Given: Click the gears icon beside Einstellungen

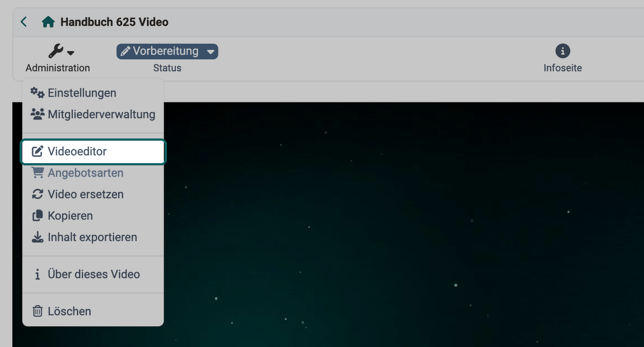Looking at the screenshot, I should coord(38,92).
